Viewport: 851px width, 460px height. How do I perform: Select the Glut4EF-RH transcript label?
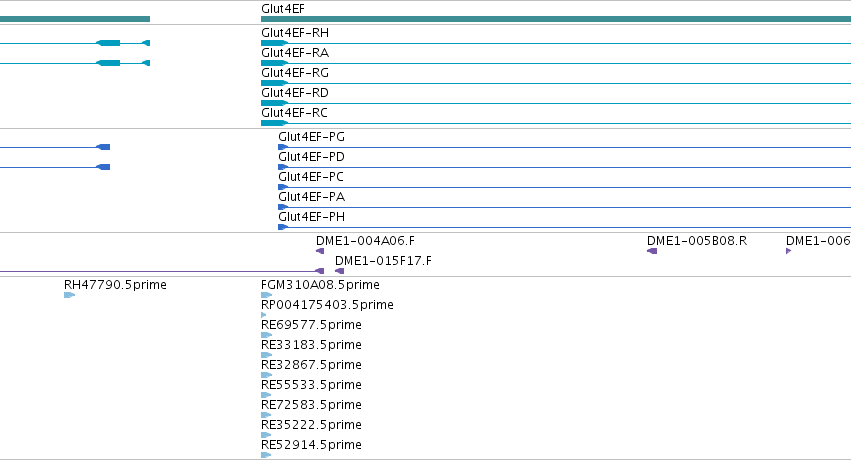click(x=295, y=33)
